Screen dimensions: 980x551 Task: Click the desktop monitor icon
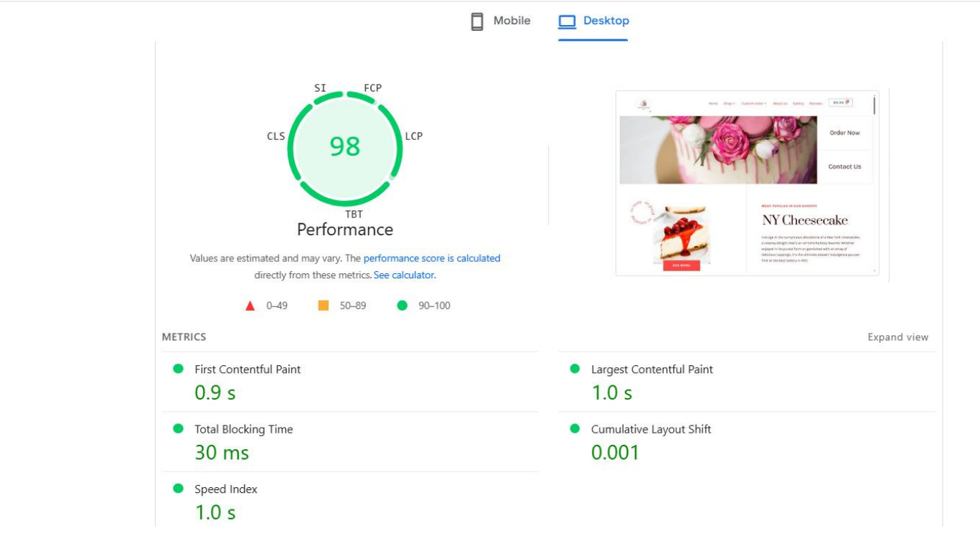point(567,22)
